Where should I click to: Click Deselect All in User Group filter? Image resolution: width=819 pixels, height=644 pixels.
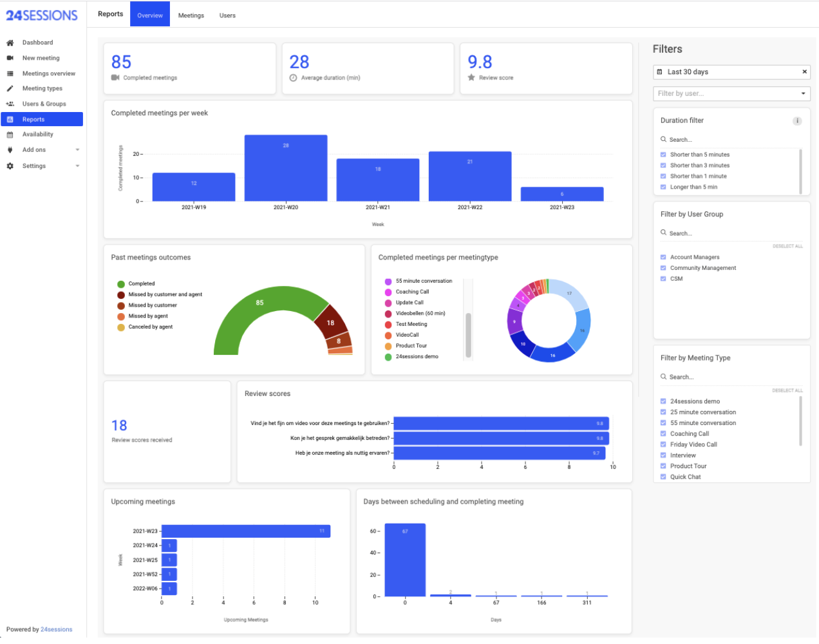pos(787,247)
